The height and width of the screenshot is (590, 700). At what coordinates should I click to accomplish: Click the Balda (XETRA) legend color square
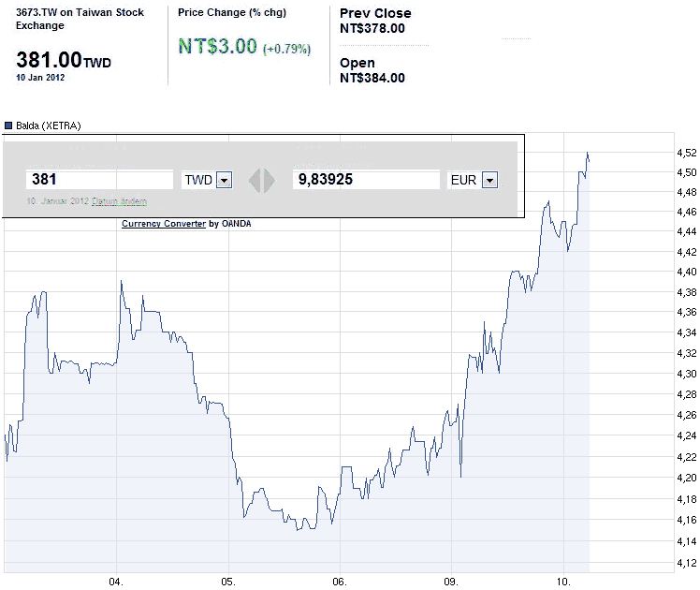[8, 125]
